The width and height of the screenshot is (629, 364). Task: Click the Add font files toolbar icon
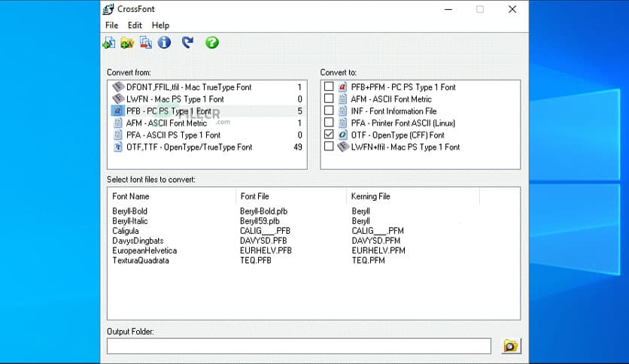click(x=109, y=43)
